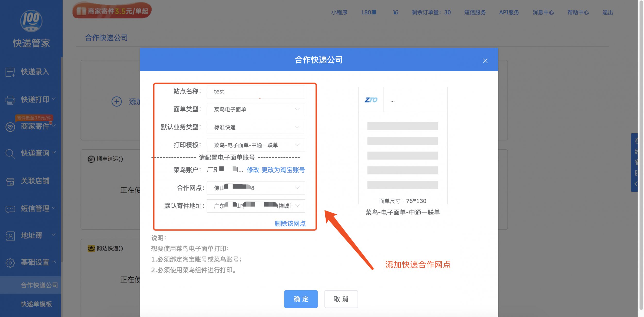Click the 面单 template preview thumbnail

[403, 145]
